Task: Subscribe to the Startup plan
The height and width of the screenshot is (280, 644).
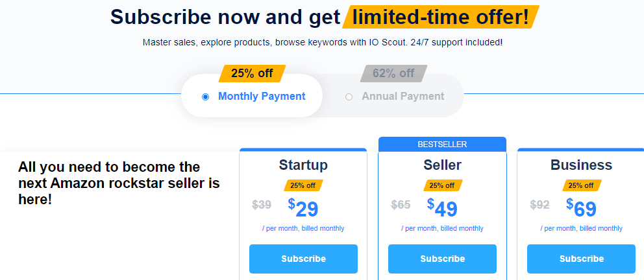Action: (x=304, y=259)
